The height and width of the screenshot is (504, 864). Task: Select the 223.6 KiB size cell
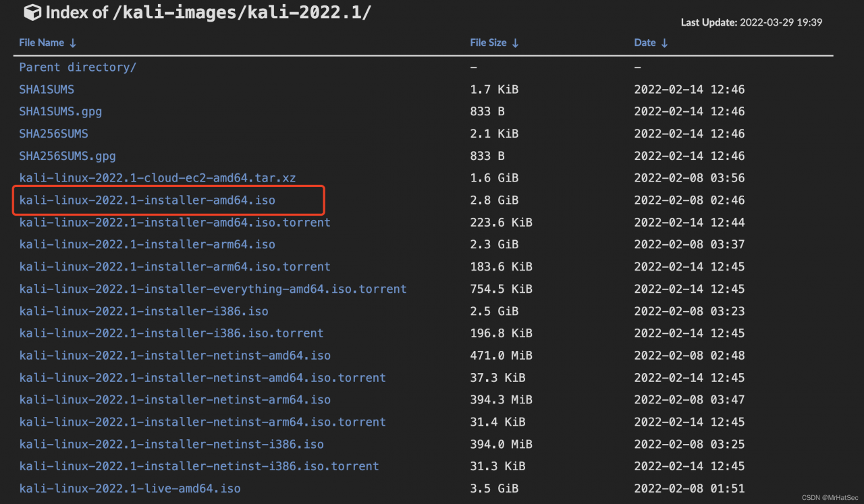pos(501,223)
